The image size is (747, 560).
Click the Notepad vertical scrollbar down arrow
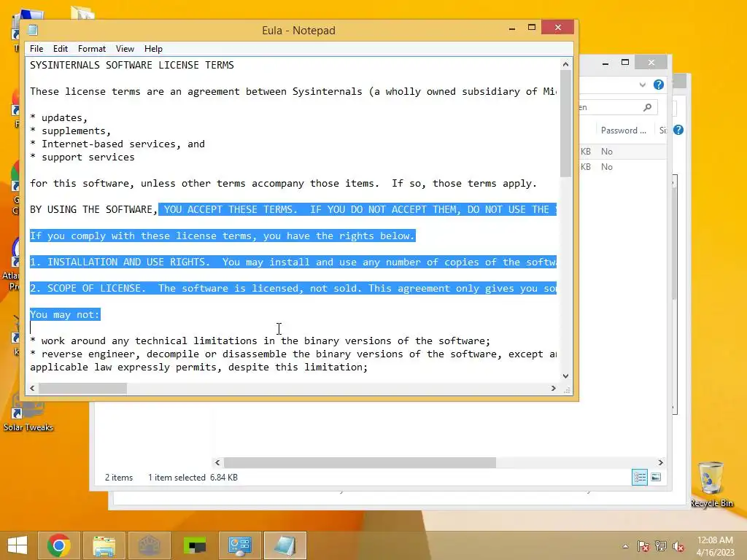[565, 376]
